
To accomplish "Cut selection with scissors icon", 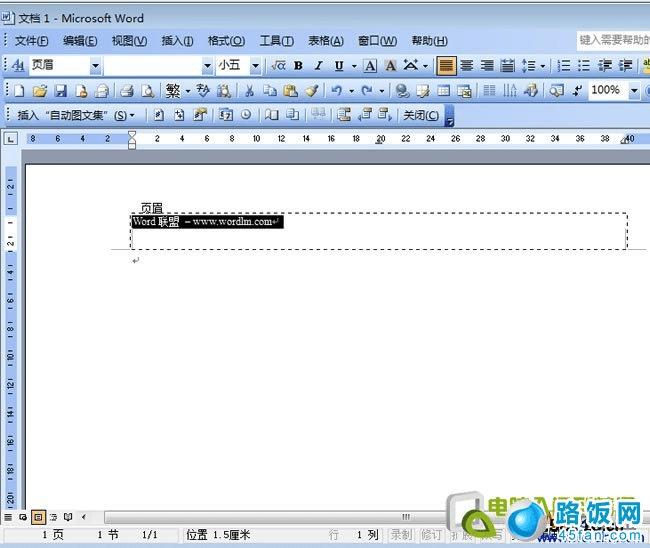I will click(249, 91).
